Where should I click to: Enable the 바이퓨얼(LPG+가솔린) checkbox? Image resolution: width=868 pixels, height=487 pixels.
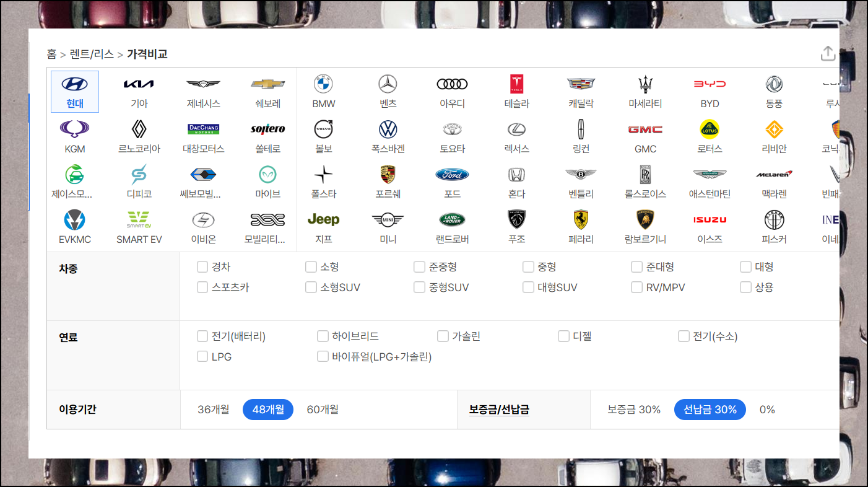coord(323,357)
